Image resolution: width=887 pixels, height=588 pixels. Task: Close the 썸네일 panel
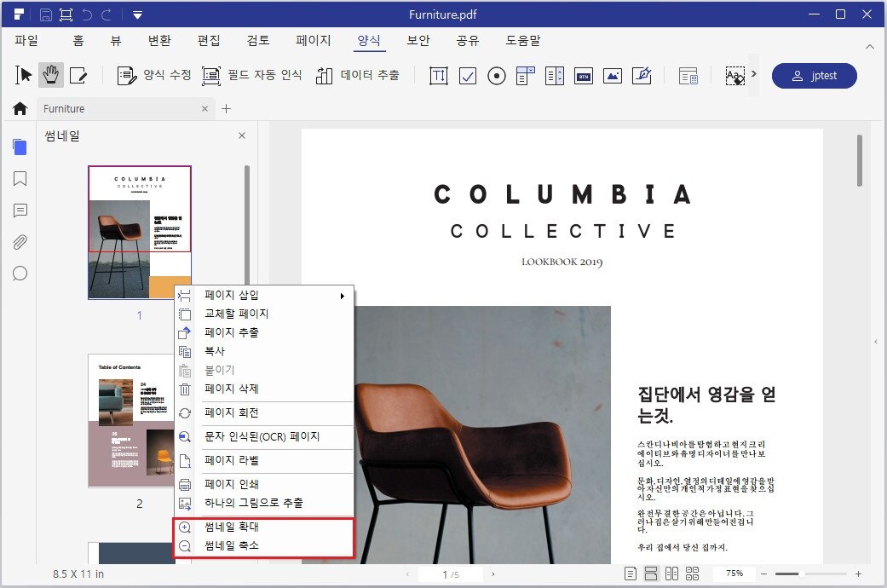pos(242,135)
